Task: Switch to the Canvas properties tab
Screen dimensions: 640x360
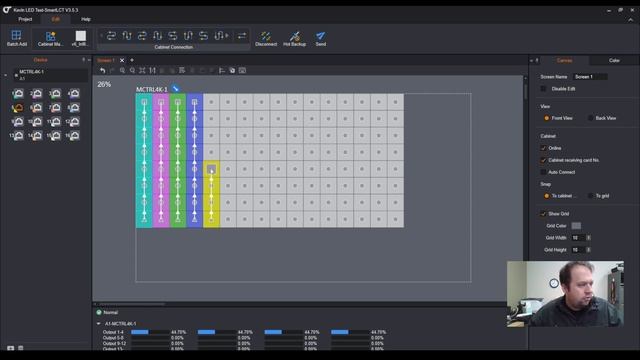Action: 564,60
